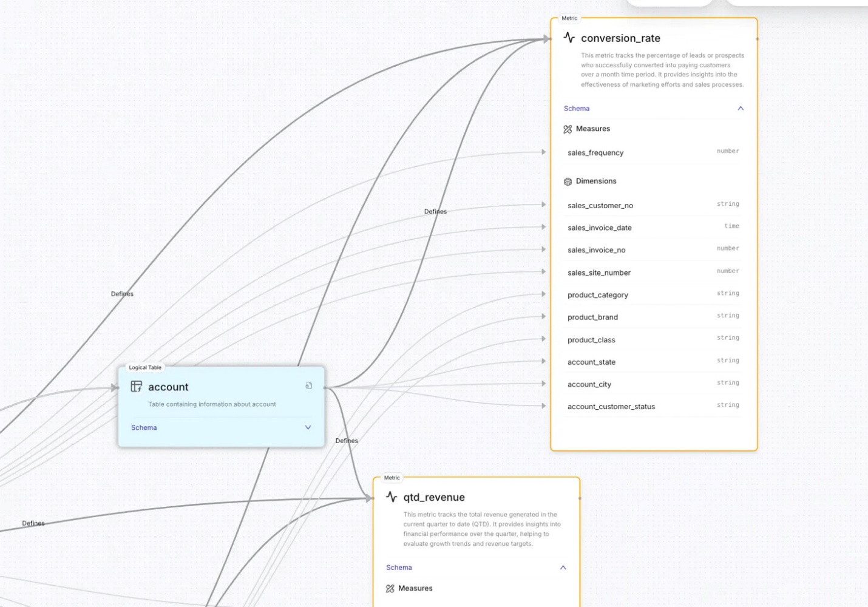Click the account logical table icon

(x=137, y=387)
